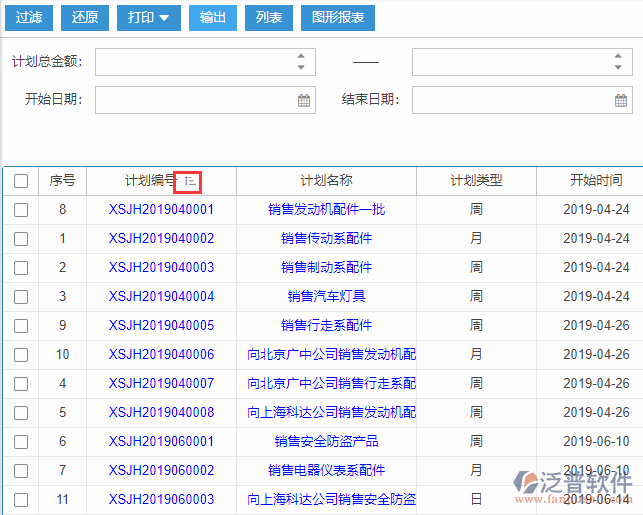Switch to the 列表 view
Image resolution: width=643 pixels, height=515 pixels.
pos(268,18)
